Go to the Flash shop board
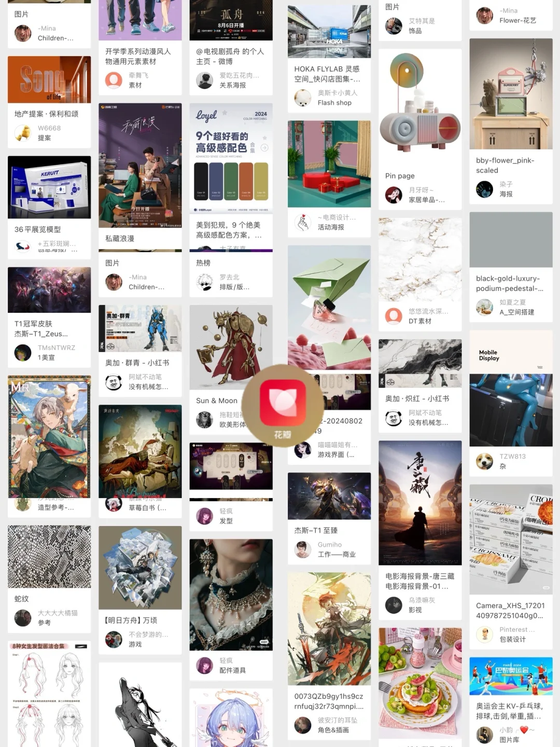The image size is (560, 747). click(334, 103)
